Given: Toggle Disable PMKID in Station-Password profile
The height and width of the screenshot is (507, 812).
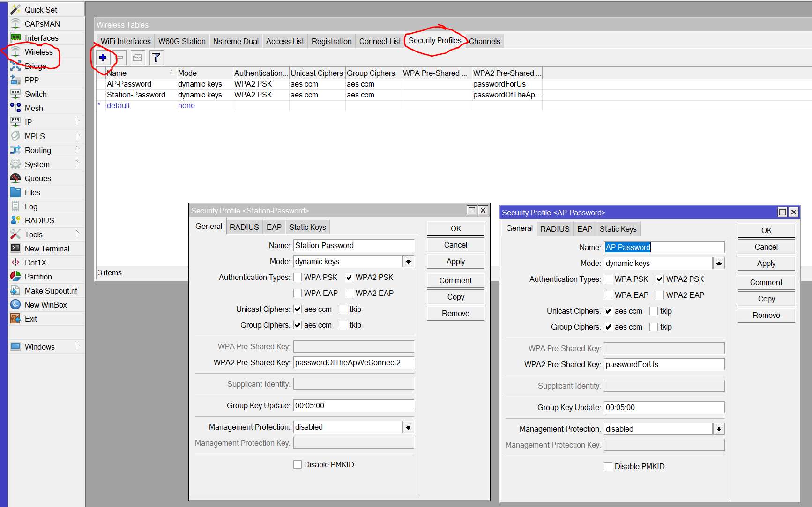Looking at the screenshot, I should coord(298,464).
